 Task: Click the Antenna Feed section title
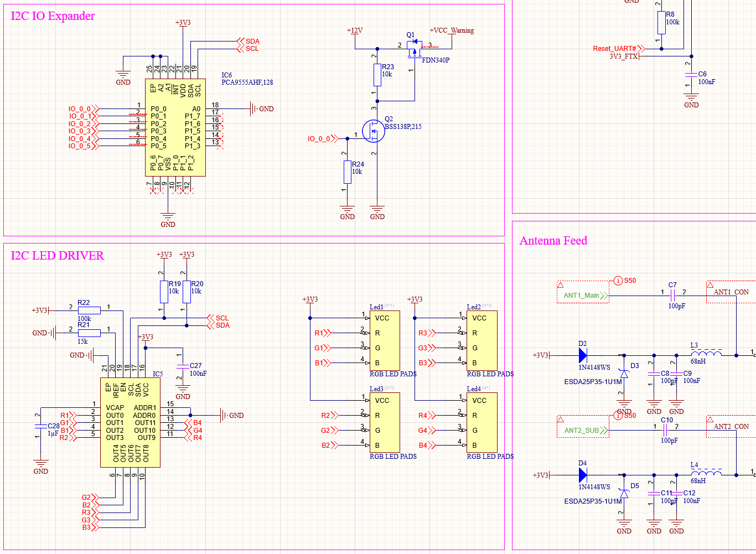click(x=553, y=241)
